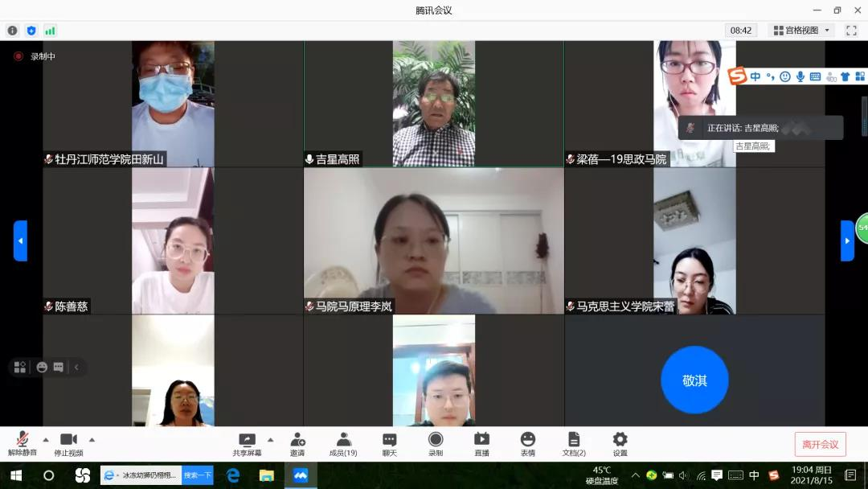Viewport: 868px width, 489px height.
Task: Open Sogou skin shirt icon
Action: (x=845, y=77)
